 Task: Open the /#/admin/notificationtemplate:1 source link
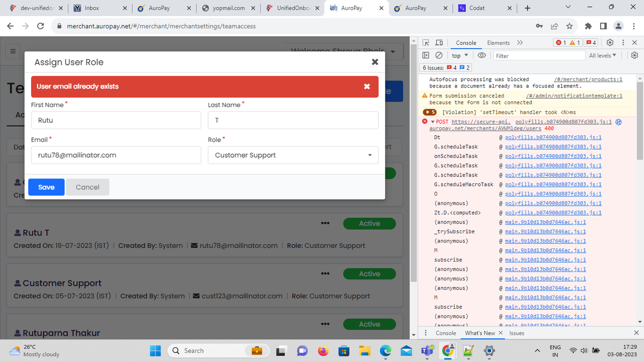click(574, 96)
